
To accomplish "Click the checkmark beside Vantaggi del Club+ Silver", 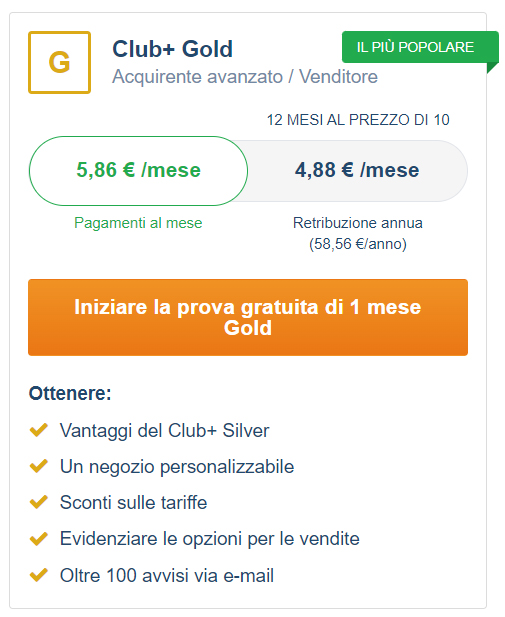I will coord(39,430).
